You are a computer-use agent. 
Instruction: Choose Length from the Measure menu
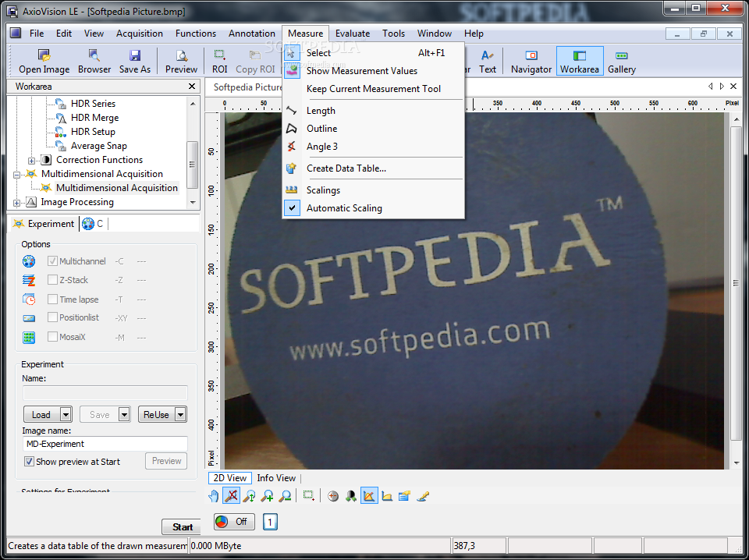[x=373, y=111]
